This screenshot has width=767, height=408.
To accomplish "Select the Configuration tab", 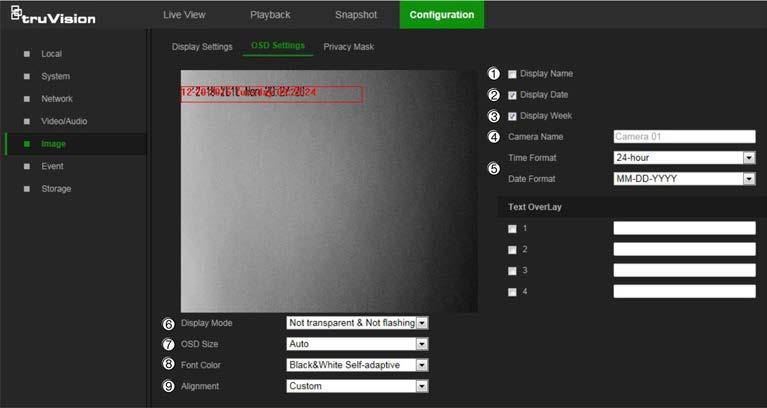I will click(x=442, y=15).
